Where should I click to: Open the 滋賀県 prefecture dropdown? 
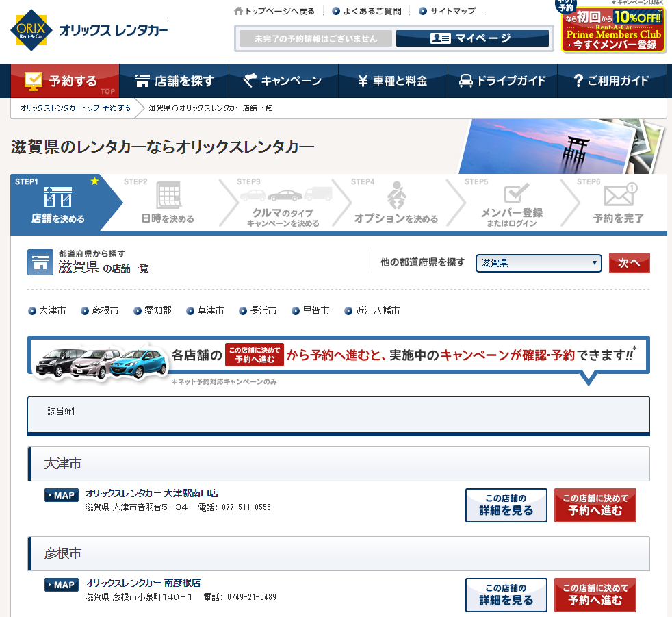(x=539, y=263)
